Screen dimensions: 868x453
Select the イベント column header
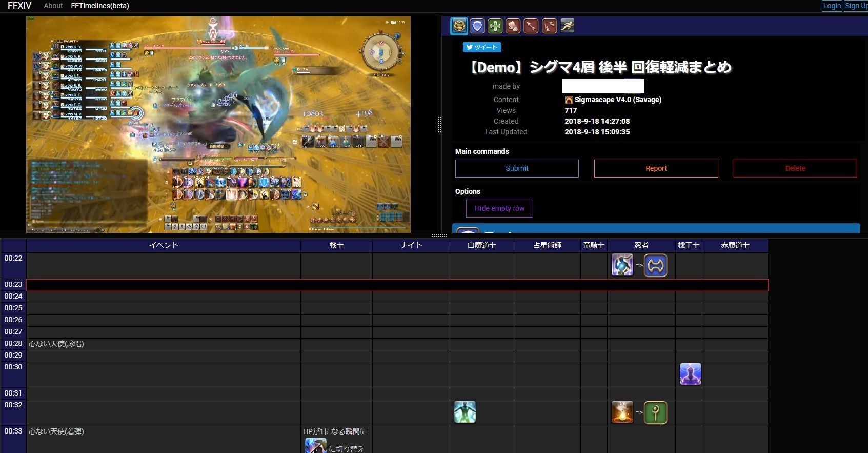pos(164,245)
